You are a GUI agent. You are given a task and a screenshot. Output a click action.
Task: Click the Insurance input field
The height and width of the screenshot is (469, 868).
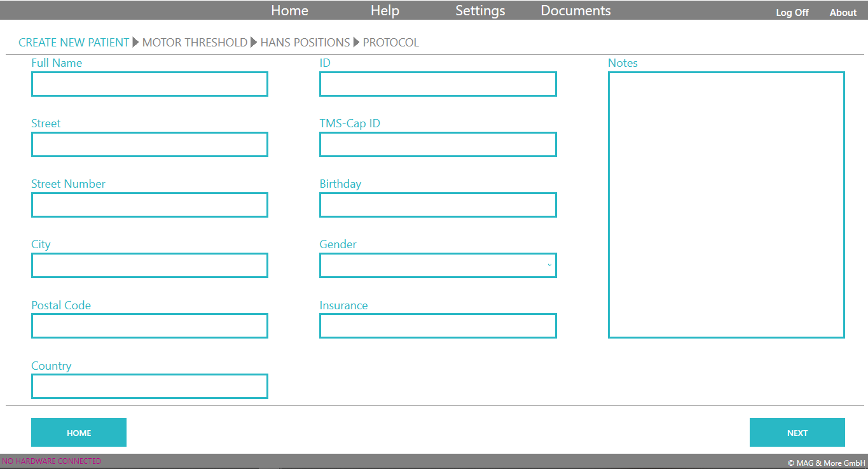[x=437, y=326]
